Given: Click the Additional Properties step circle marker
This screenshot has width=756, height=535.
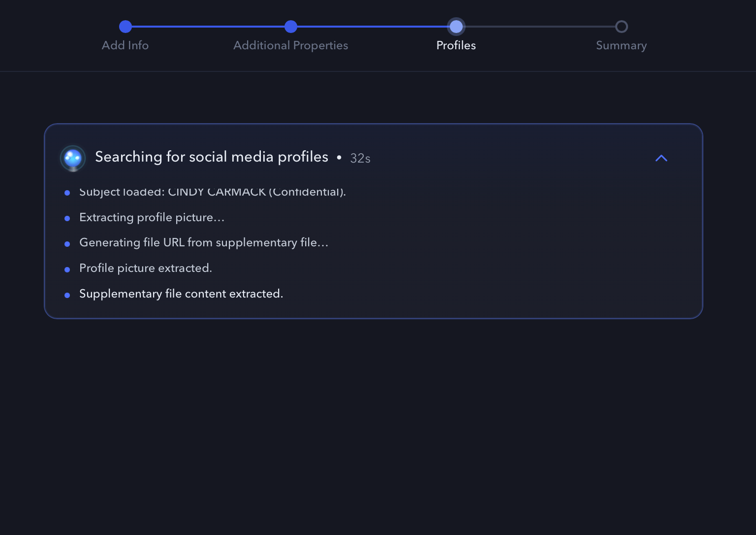Looking at the screenshot, I should coord(291,27).
